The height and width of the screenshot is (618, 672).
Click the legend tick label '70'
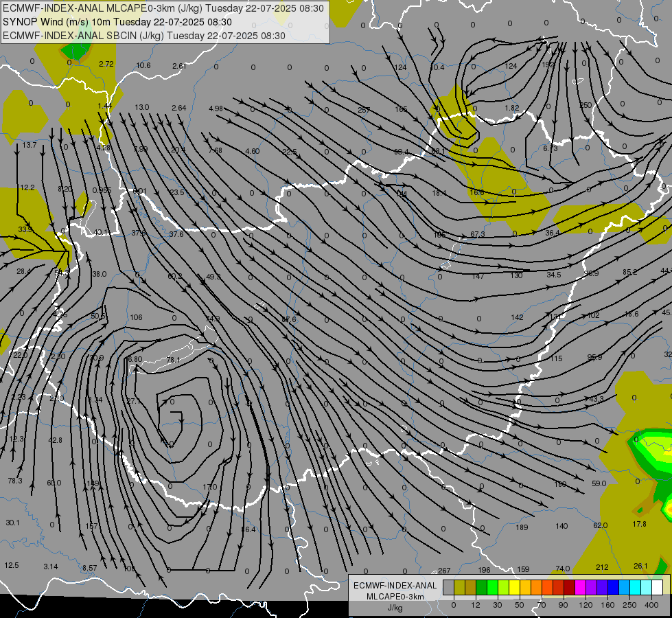[x=542, y=606]
